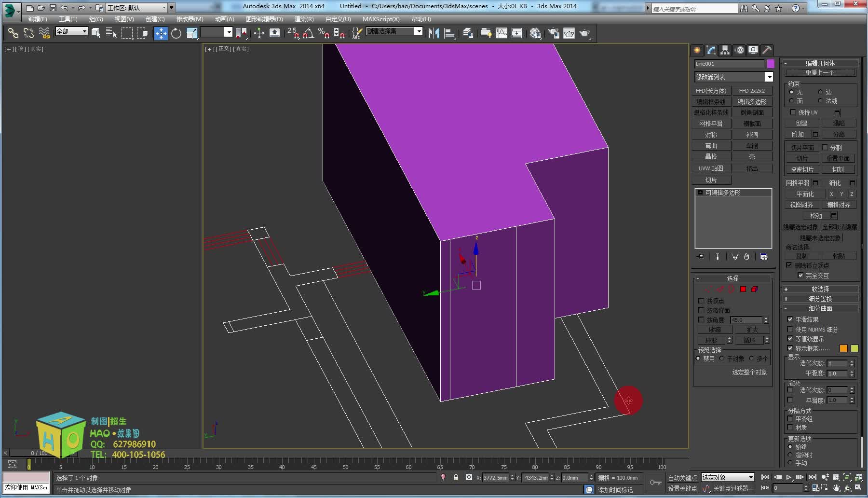Open the 编辑(E) menu
The height and width of the screenshot is (498, 868).
pyautogui.click(x=38, y=19)
